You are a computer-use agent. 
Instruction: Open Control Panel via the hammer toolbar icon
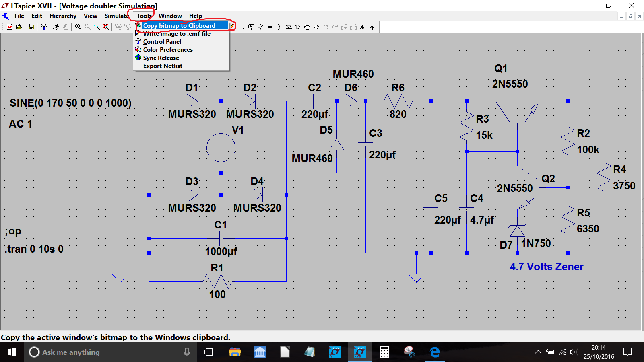tap(43, 27)
